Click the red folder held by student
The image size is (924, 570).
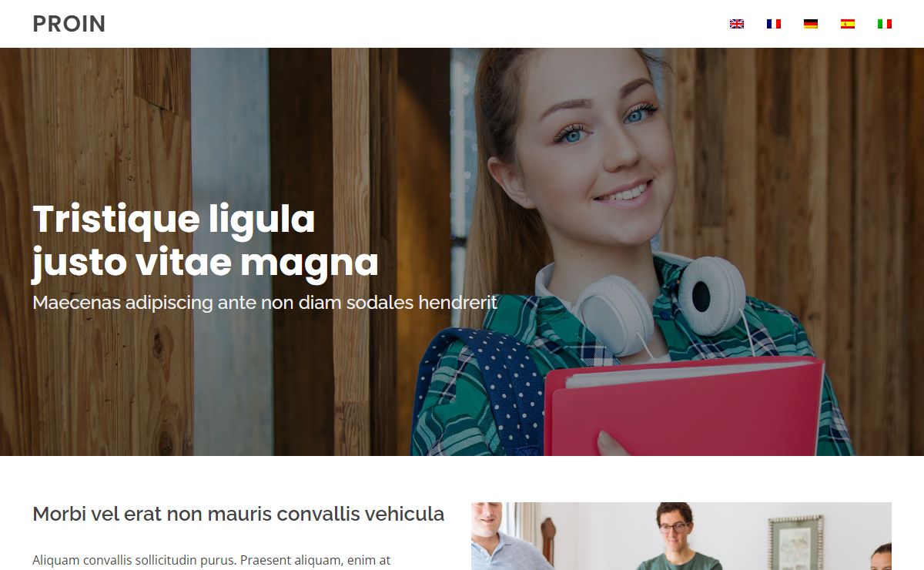pyautogui.click(x=684, y=407)
